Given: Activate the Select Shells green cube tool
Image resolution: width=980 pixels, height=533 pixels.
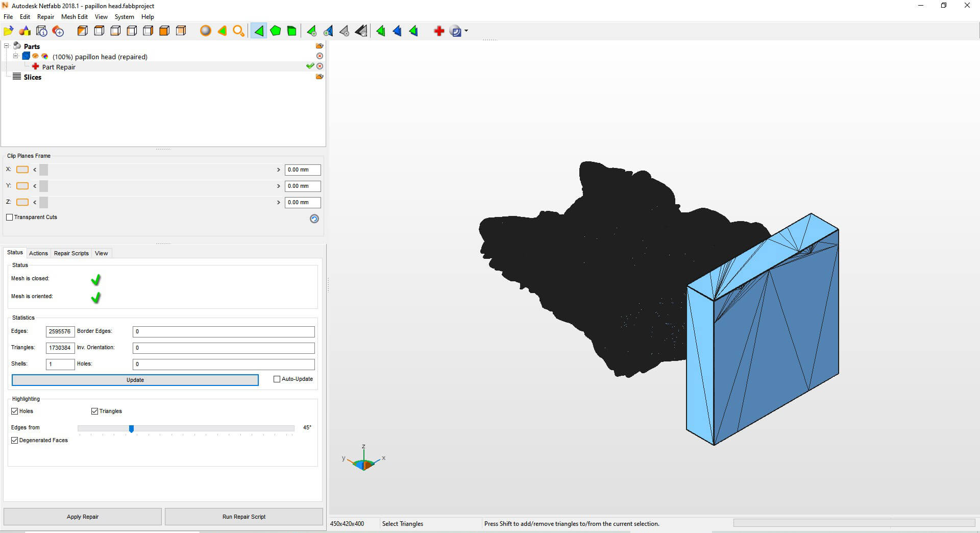Looking at the screenshot, I should tap(291, 31).
